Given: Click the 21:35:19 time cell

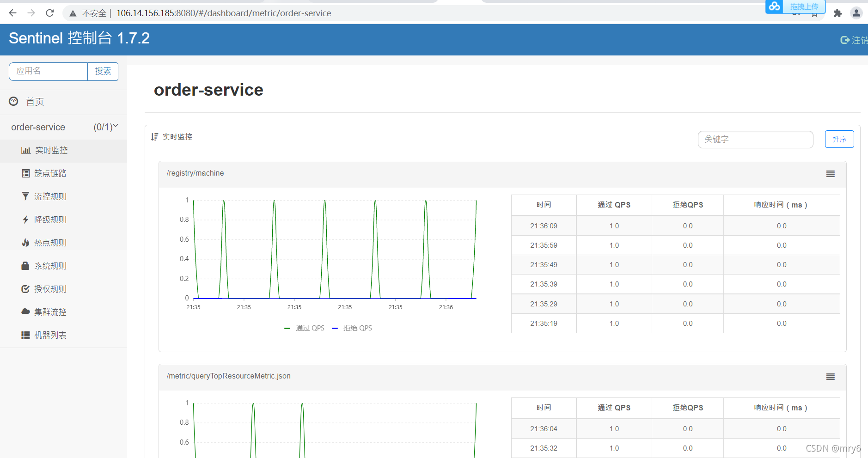Looking at the screenshot, I should [x=544, y=324].
